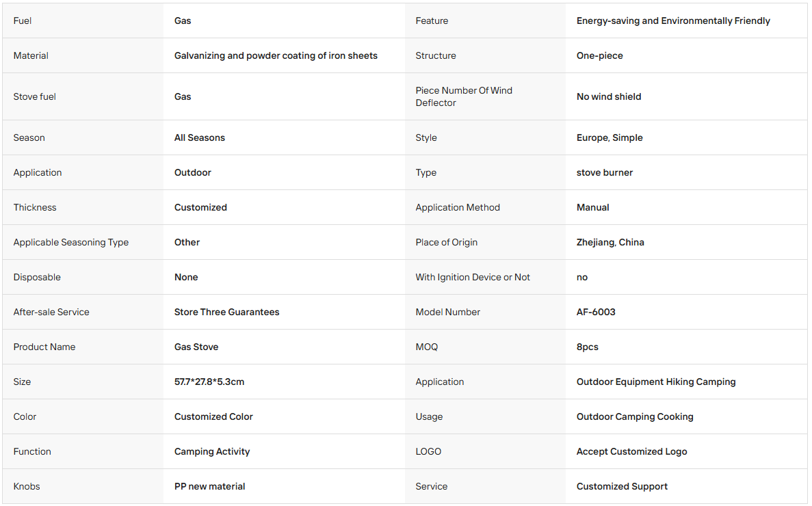Select the MOQ value 8pcs
This screenshot has width=812, height=506.
(x=587, y=347)
